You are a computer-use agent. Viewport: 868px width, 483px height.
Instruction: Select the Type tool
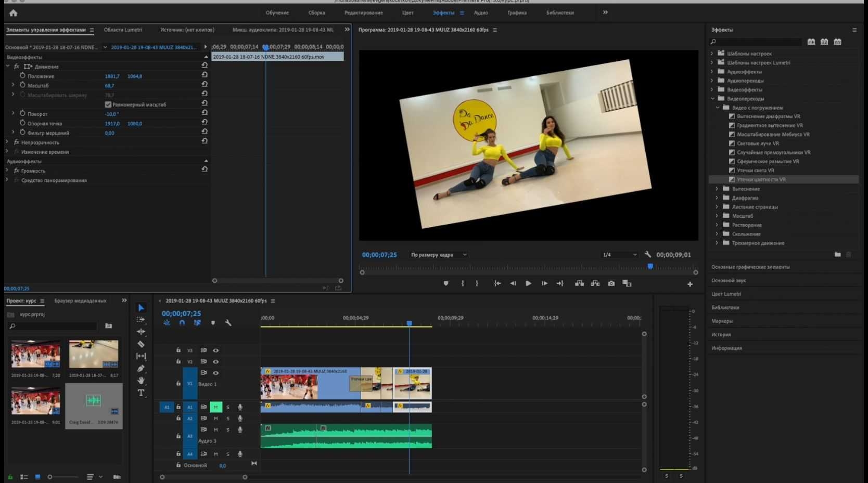pyautogui.click(x=141, y=393)
